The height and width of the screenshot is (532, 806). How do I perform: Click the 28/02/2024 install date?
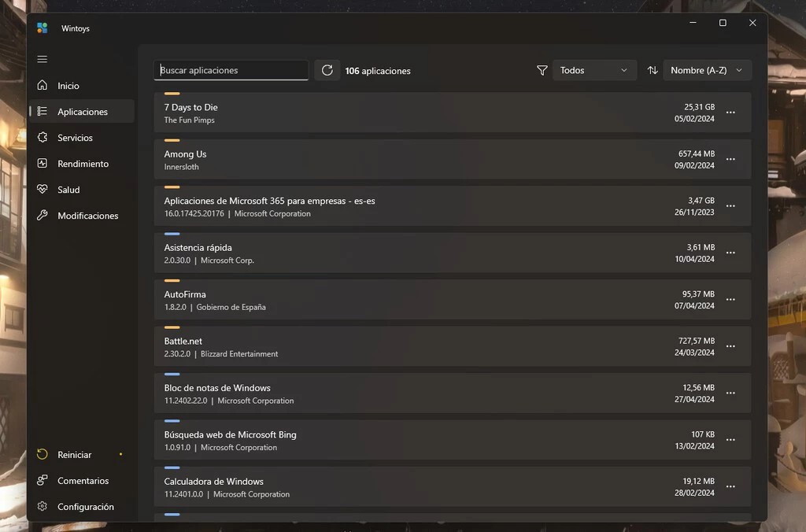point(694,493)
